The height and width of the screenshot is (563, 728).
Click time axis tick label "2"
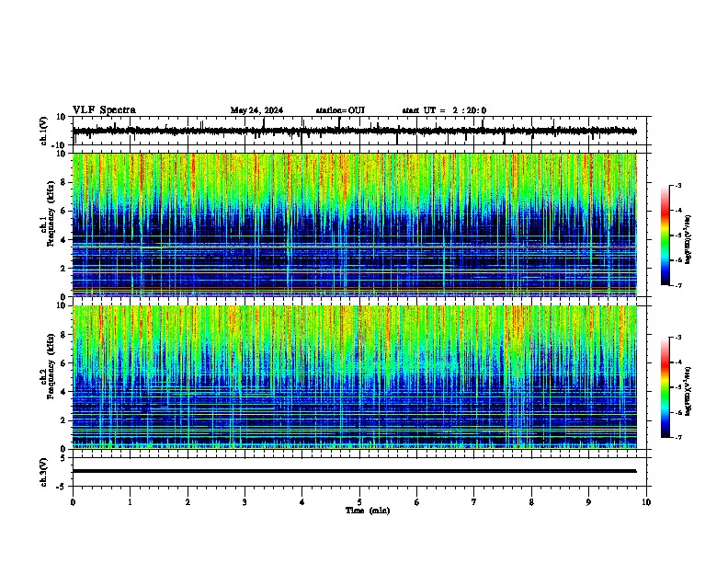tap(188, 502)
